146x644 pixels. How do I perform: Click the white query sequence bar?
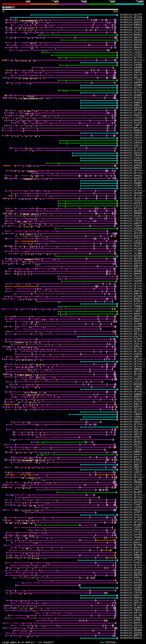click(60, 10)
